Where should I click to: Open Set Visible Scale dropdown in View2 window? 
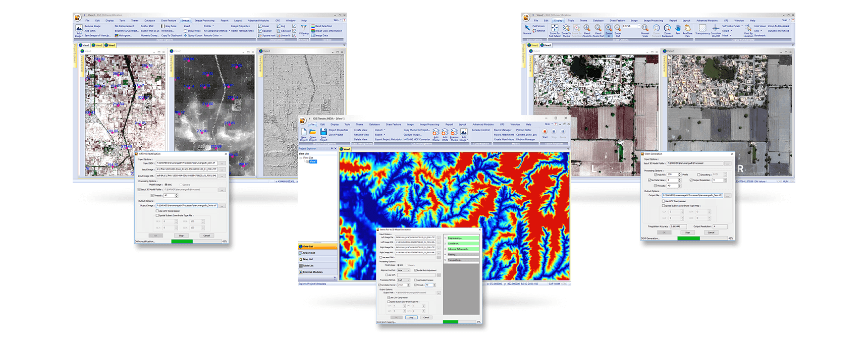pos(732,26)
